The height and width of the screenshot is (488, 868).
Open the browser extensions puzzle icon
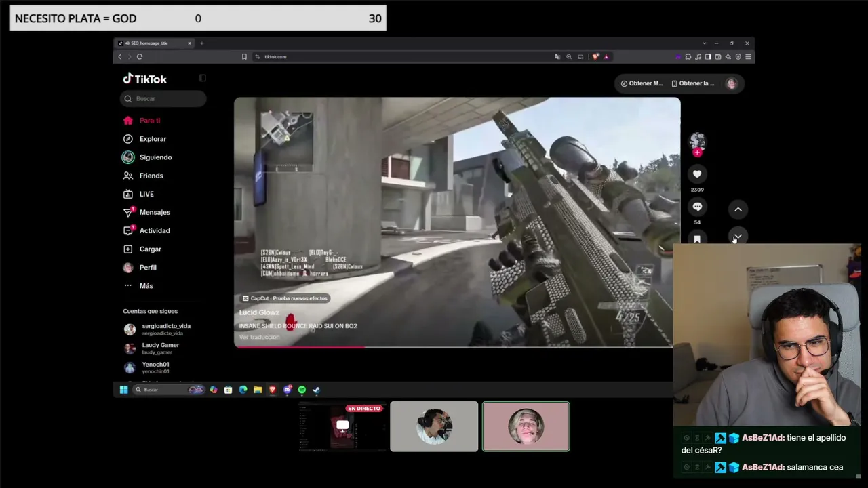[688, 56]
